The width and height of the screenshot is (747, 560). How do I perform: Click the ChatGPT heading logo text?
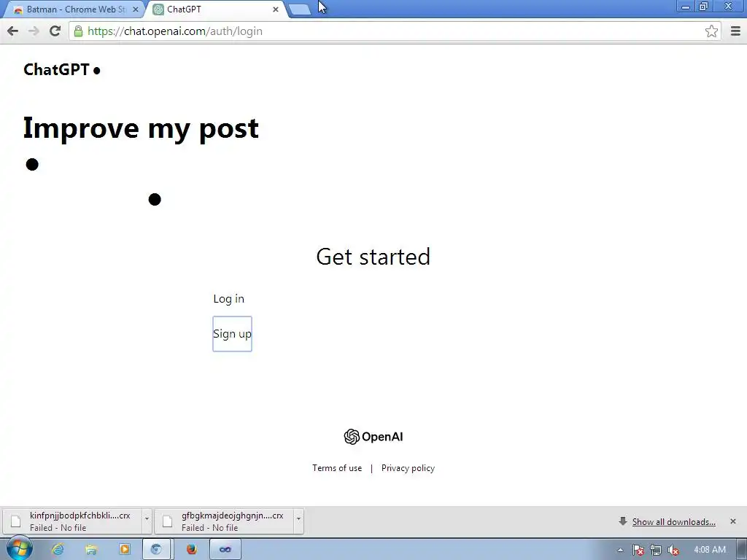[56, 69]
